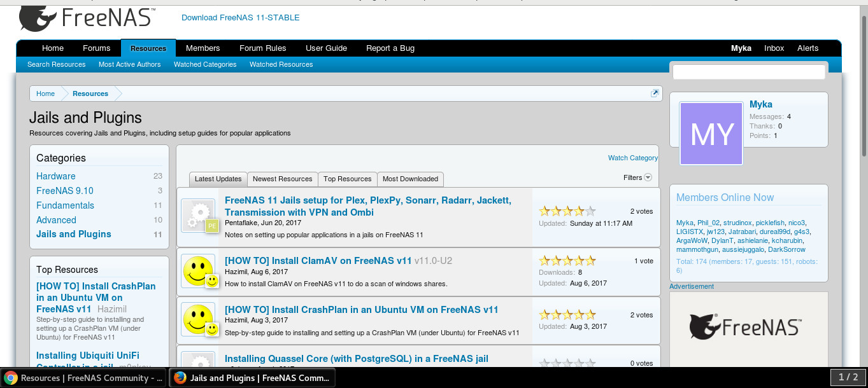Open the Advanced category
This screenshot has width=868, height=388.
tap(56, 220)
